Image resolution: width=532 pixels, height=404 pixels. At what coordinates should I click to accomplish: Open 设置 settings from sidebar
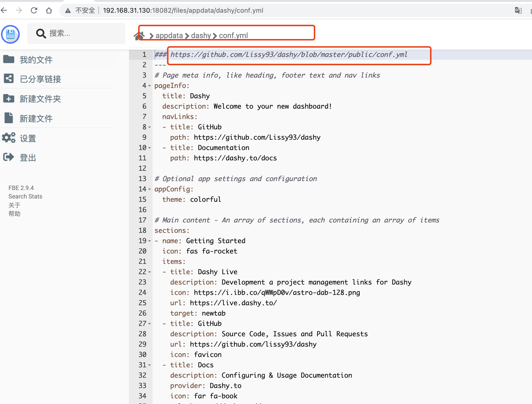[28, 138]
